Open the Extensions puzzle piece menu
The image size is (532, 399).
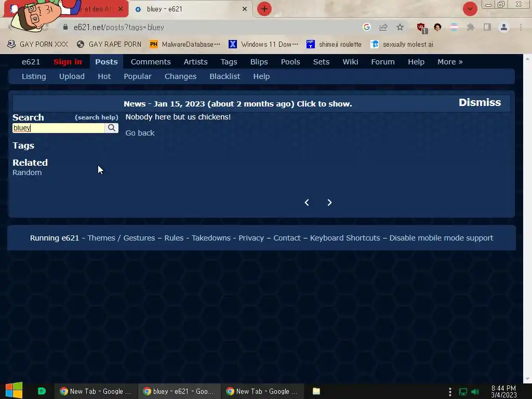(471, 27)
